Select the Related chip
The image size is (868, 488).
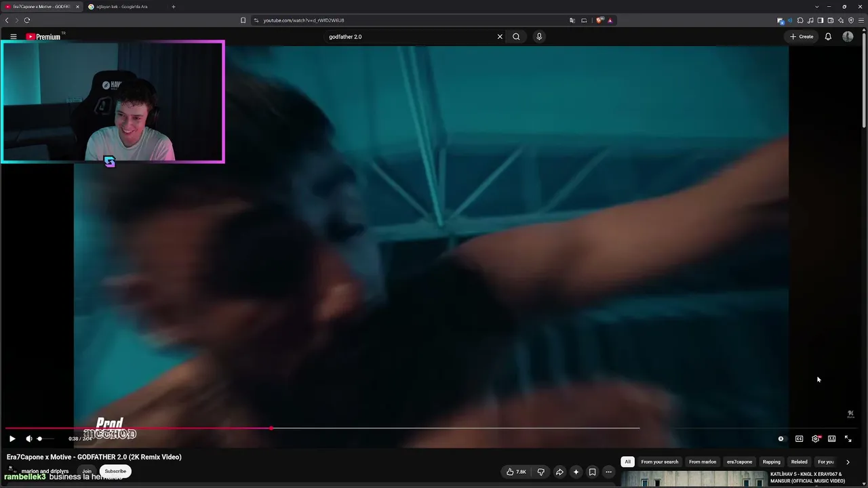800,462
